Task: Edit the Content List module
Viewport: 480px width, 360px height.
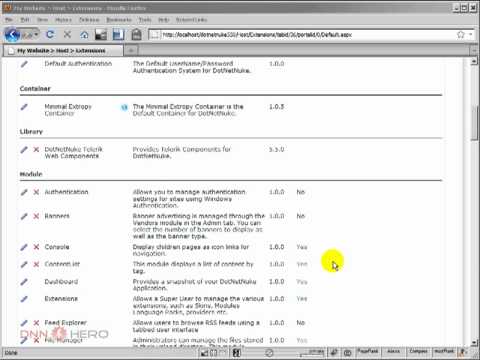Action: 24,264
